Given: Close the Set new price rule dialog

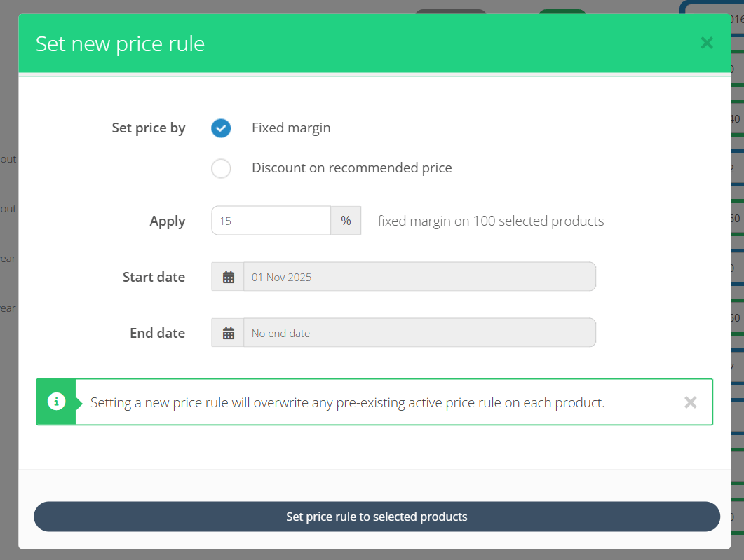Looking at the screenshot, I should click(706, 43).
